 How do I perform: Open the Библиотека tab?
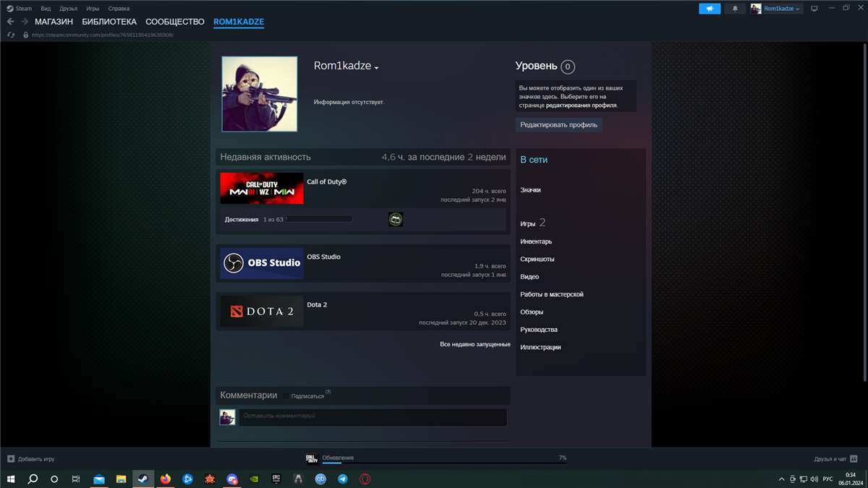(109, 22)
